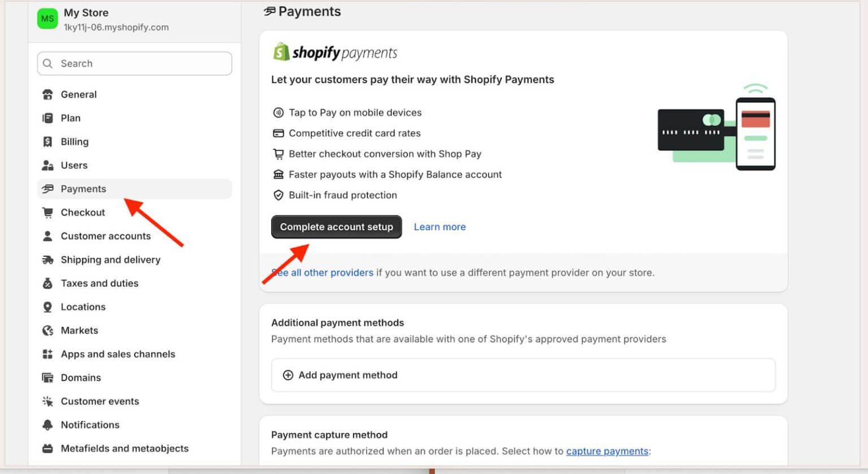Viewport: 868px width, 474px height.
Task: Select the Notifications bell icon
Action: [49, 424]
